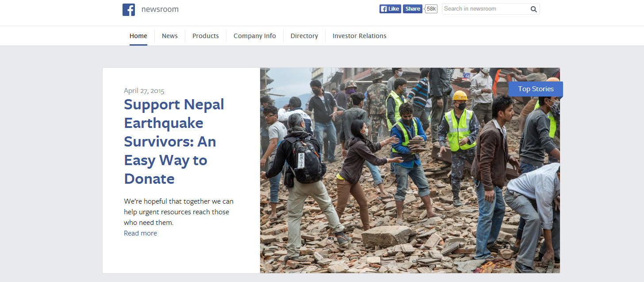Click the Facebook logo icon
The height and width of the screenshot is (282, 644).
[x=129, y=10]
